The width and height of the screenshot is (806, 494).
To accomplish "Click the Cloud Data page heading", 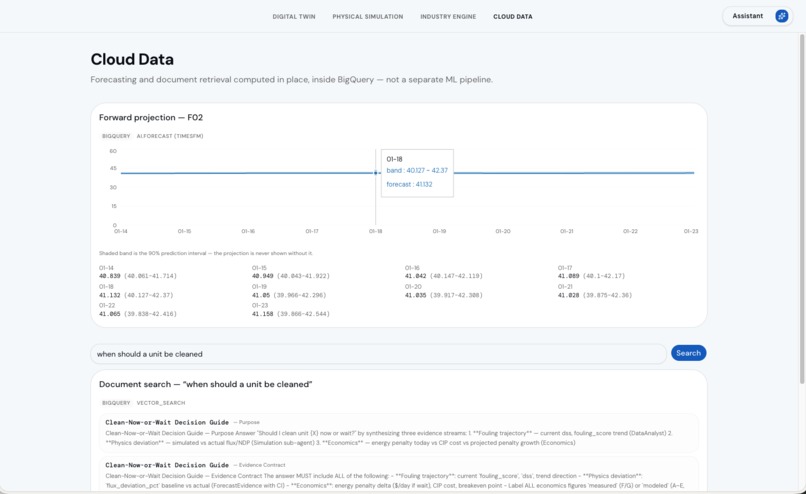I will 132,60.
